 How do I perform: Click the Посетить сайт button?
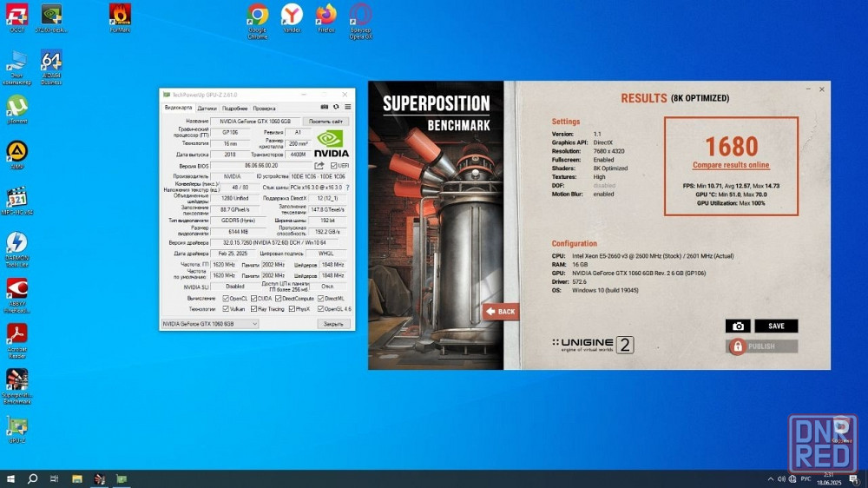(325, 122)
